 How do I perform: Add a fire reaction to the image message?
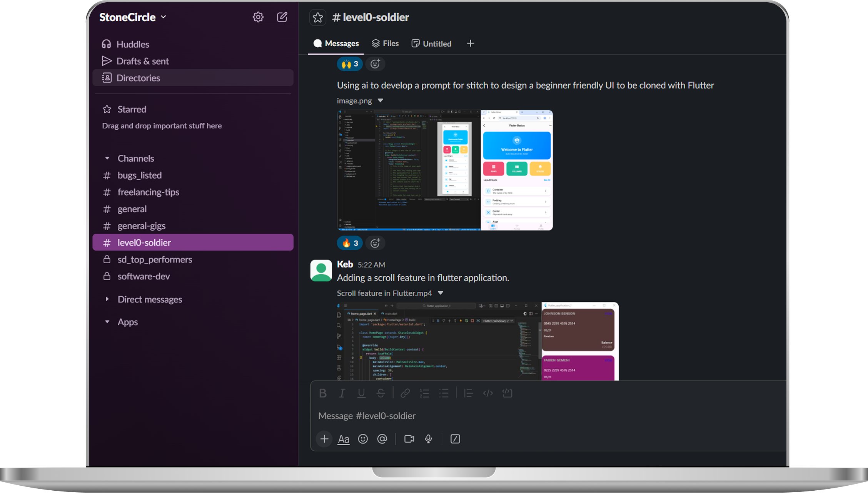pyautogui.click(x=349, y=243)
